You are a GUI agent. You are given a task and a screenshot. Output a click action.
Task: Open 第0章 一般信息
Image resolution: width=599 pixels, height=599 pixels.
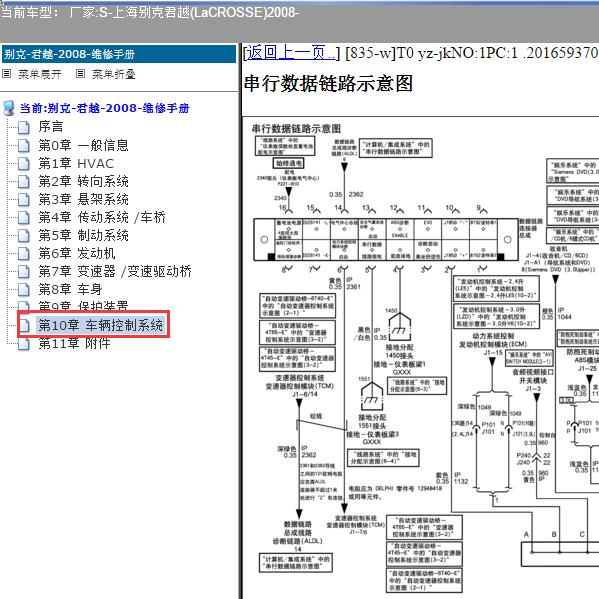tap(83, 145)
